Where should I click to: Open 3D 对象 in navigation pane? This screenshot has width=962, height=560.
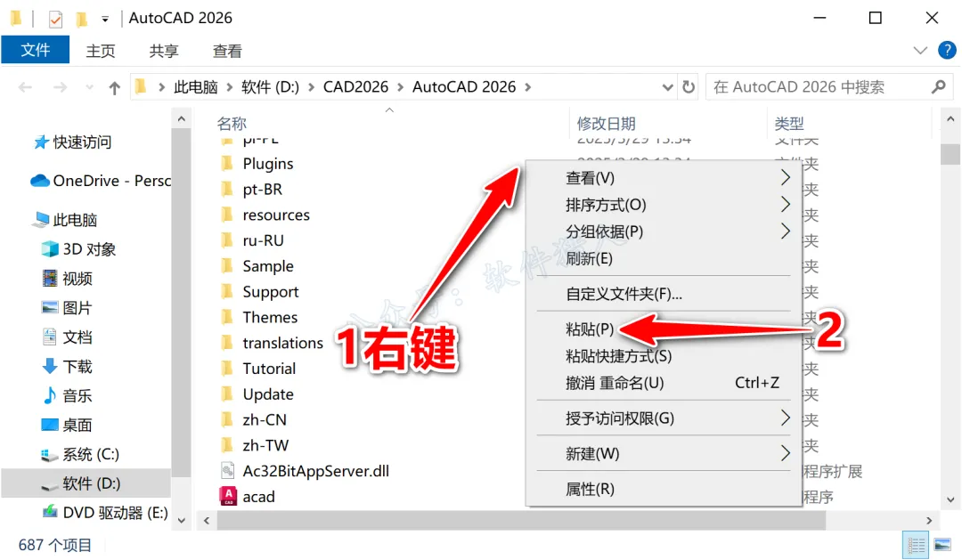point(78,249)
